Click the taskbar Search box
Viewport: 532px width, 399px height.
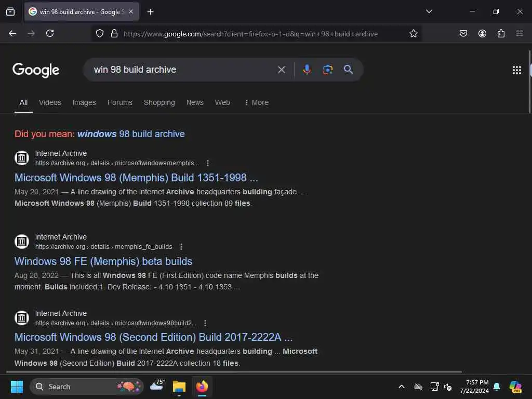click(87, 387)
